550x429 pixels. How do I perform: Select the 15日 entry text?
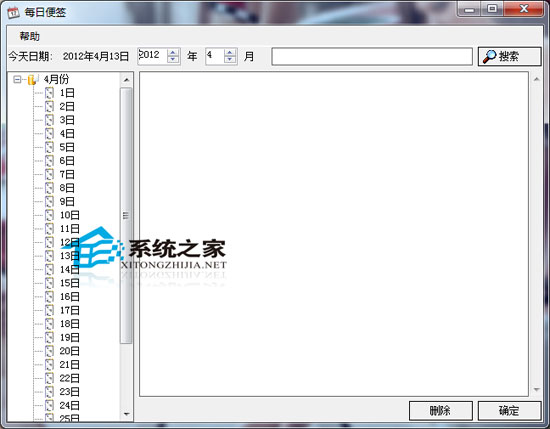(69, 283)
